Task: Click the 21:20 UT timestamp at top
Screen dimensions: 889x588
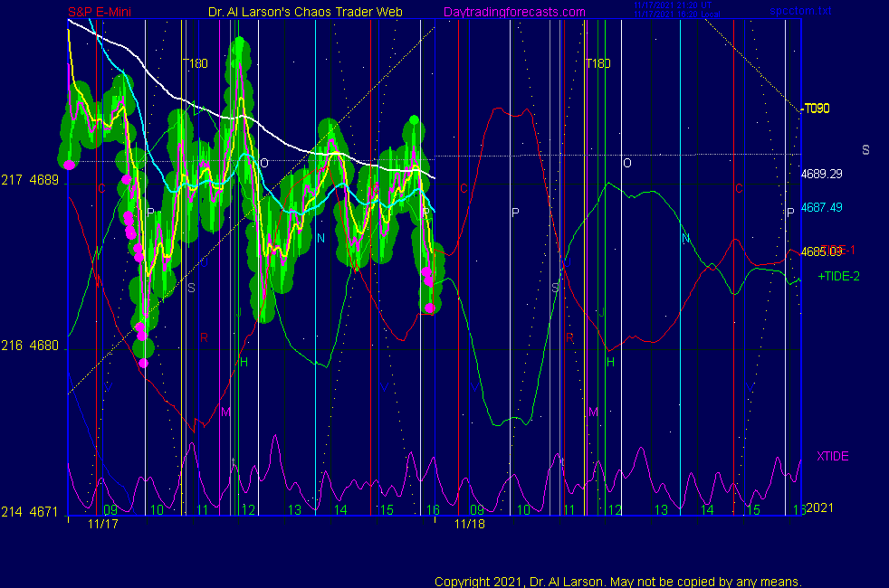Action: point(673,5)
